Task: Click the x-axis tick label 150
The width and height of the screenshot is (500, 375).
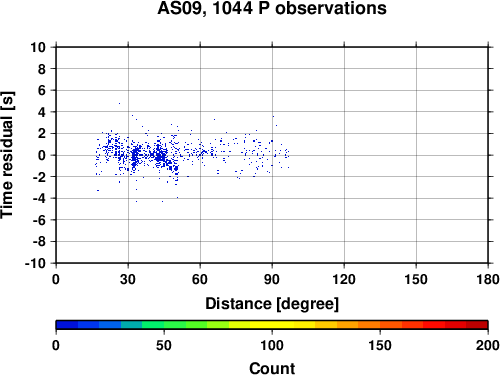Action: point(416,279)
